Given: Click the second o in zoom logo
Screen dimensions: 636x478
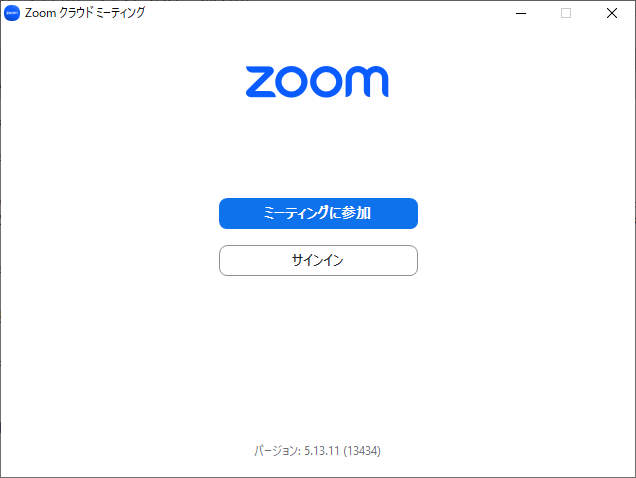Looking at the screenshot, I should [x=327, y=82].
